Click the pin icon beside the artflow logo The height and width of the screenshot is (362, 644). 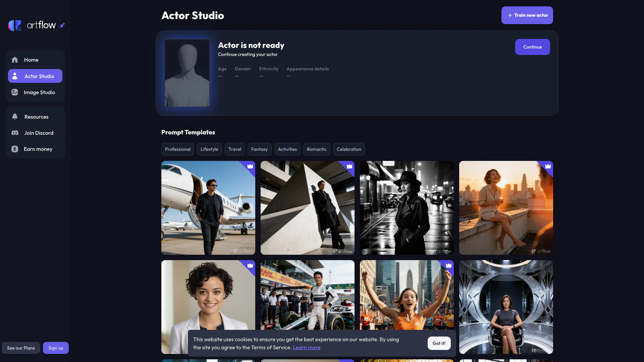point(62,25)
